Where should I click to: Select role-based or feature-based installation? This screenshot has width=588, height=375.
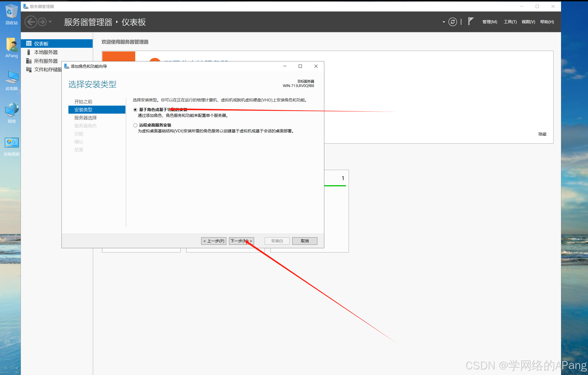(x=135, y=110)
